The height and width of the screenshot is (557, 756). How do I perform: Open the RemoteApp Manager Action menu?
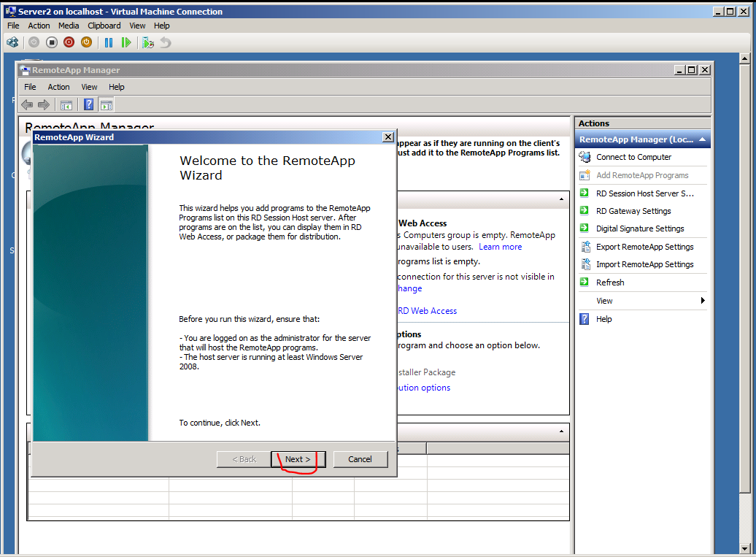(x=58, y=87)
